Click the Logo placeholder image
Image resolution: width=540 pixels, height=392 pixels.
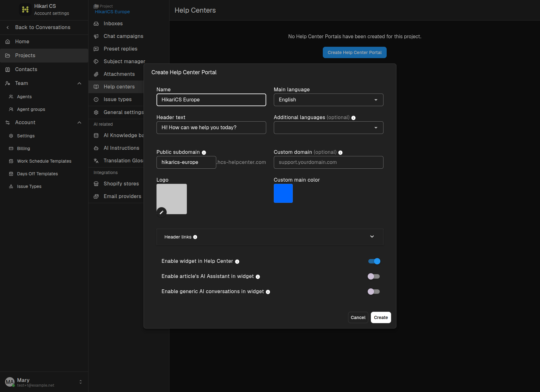coord(172,199)
